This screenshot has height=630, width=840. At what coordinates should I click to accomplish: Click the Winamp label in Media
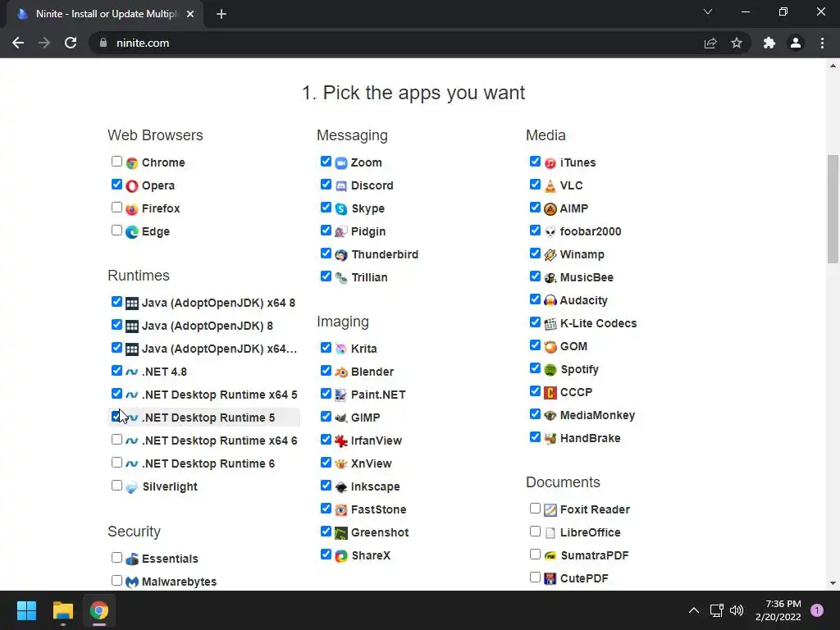tap(582, 254)
